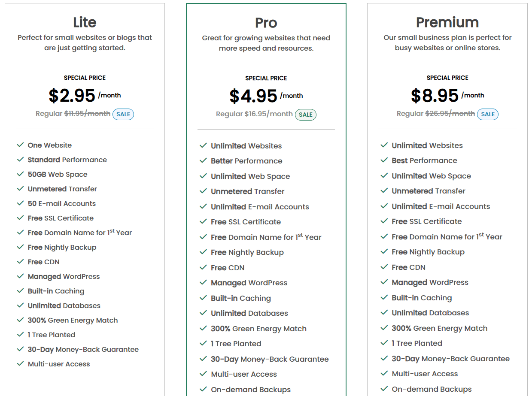Click Pro plan's Better Performance checkmark icon

click(203, 161)
